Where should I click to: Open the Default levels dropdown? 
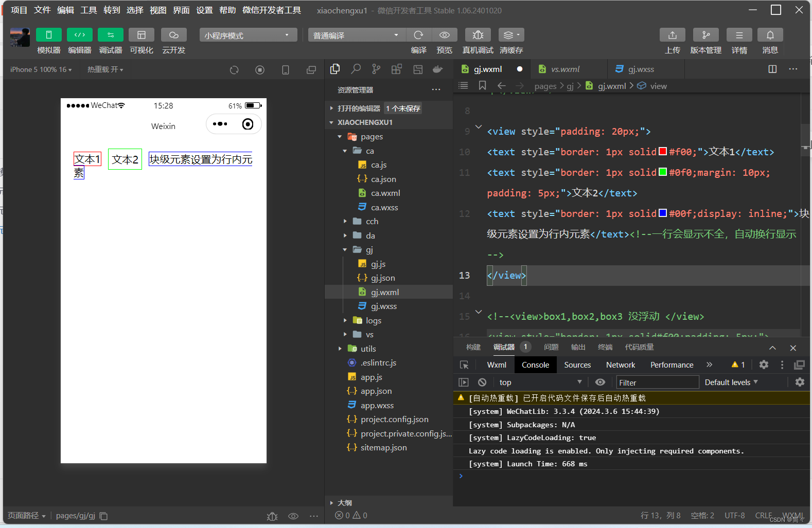(x=731, y=382)
